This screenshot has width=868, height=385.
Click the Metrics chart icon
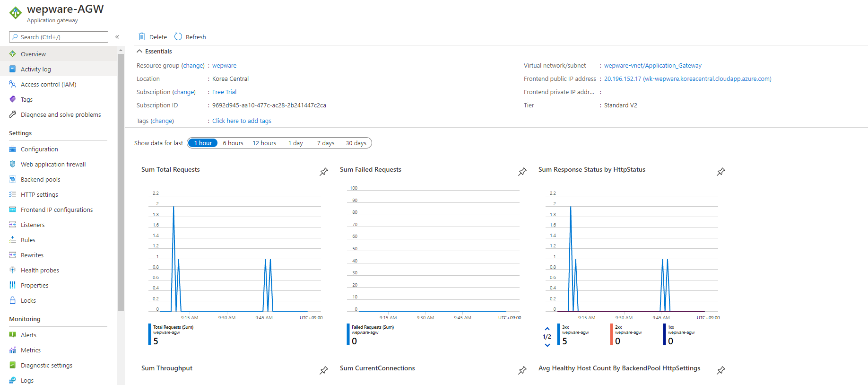coord(13,350)
